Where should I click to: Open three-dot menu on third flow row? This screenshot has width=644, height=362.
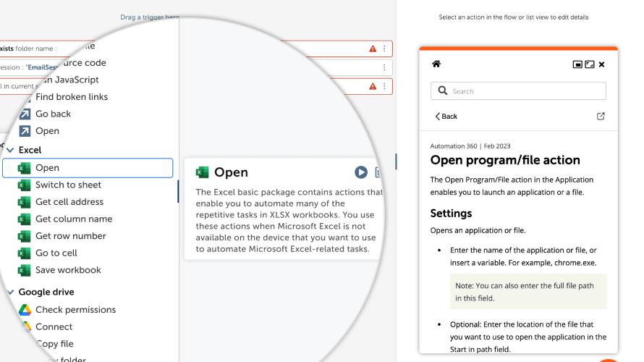pyautogui.click(x=384, y=86)
